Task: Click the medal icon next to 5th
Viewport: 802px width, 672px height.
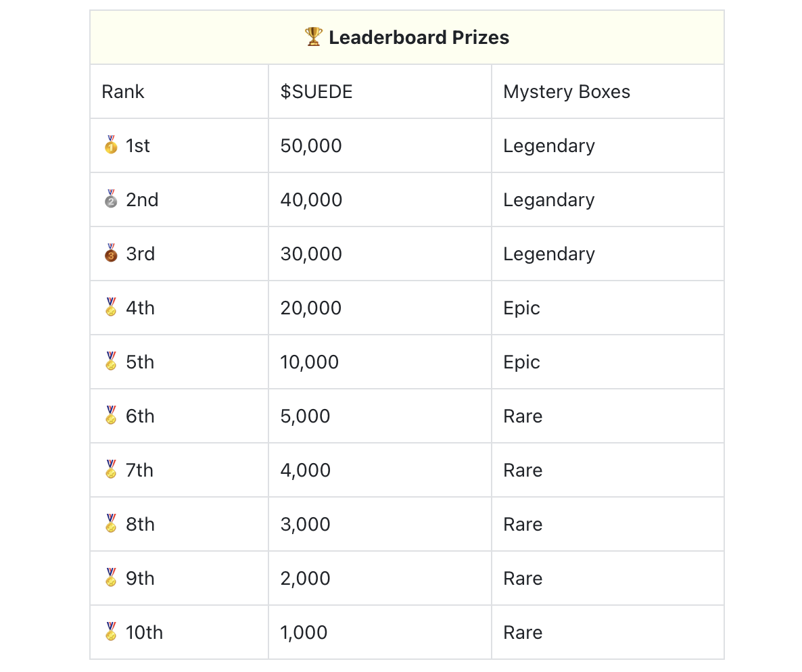Action: point(111,362)
